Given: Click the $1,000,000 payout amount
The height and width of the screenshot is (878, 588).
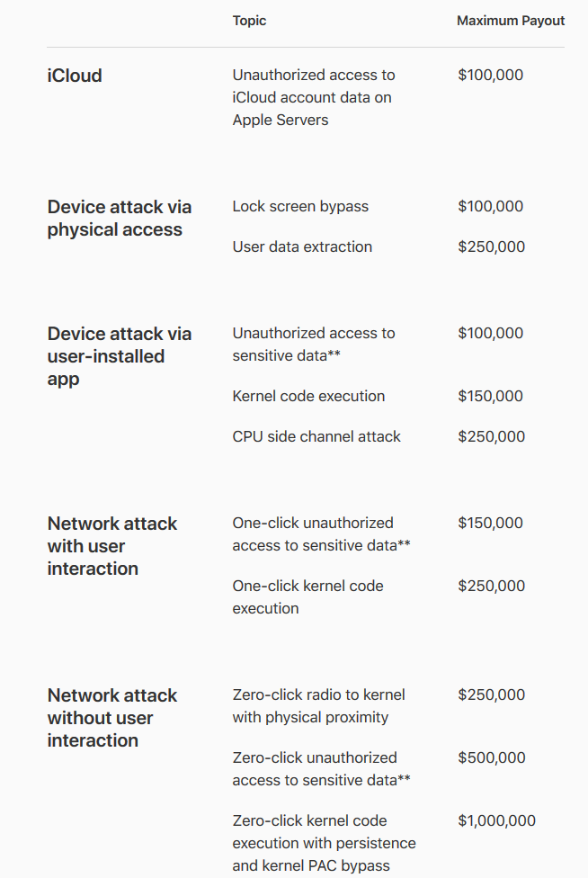Looking at the screenshot, I should pyautogui.click(x=497, y=820).
